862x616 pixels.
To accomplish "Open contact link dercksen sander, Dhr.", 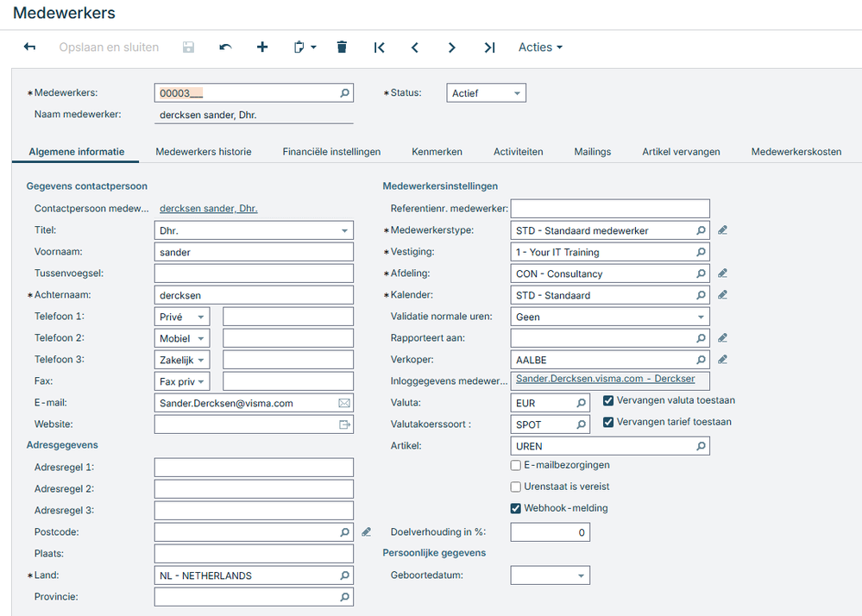I will (208, 208).
